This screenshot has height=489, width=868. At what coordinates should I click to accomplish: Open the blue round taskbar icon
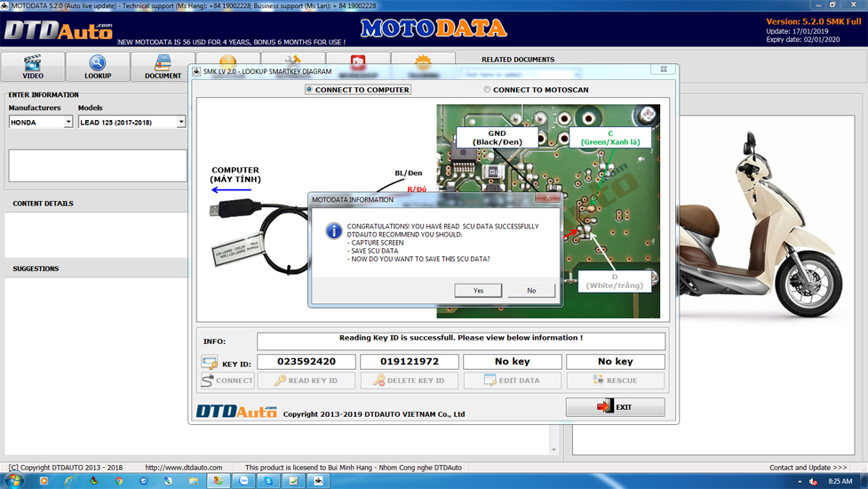point(143,481)
